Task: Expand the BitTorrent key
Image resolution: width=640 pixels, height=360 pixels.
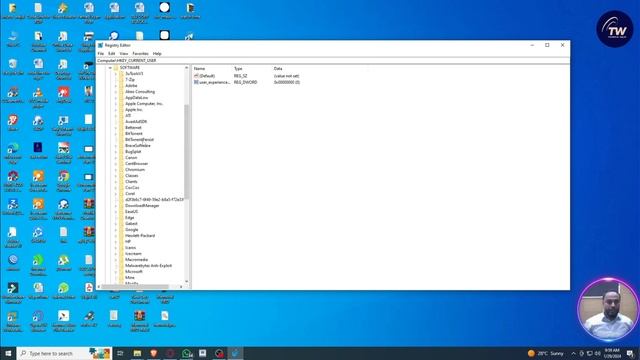Action: [x=116, y=133]
